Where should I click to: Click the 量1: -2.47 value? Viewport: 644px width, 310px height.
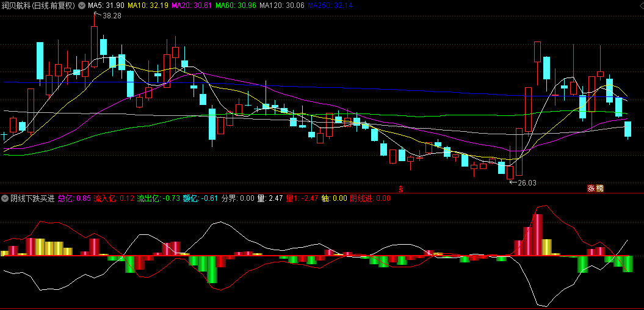[302, 199]
